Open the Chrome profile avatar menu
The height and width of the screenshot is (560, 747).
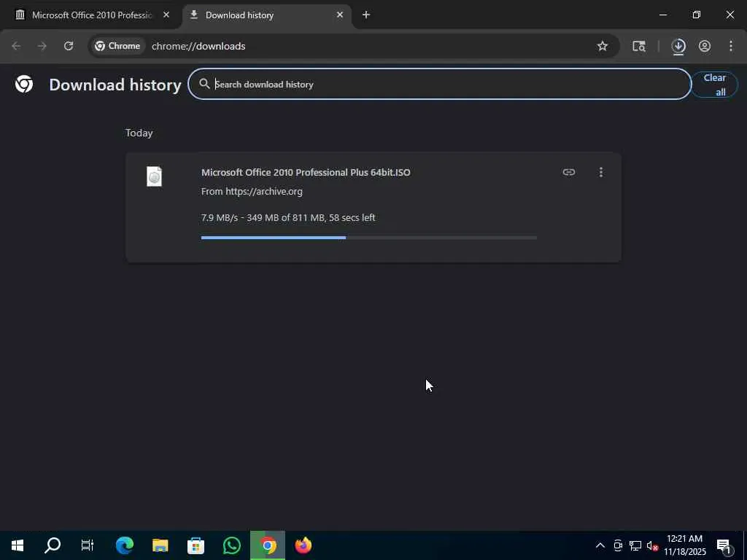pos(705,46)
